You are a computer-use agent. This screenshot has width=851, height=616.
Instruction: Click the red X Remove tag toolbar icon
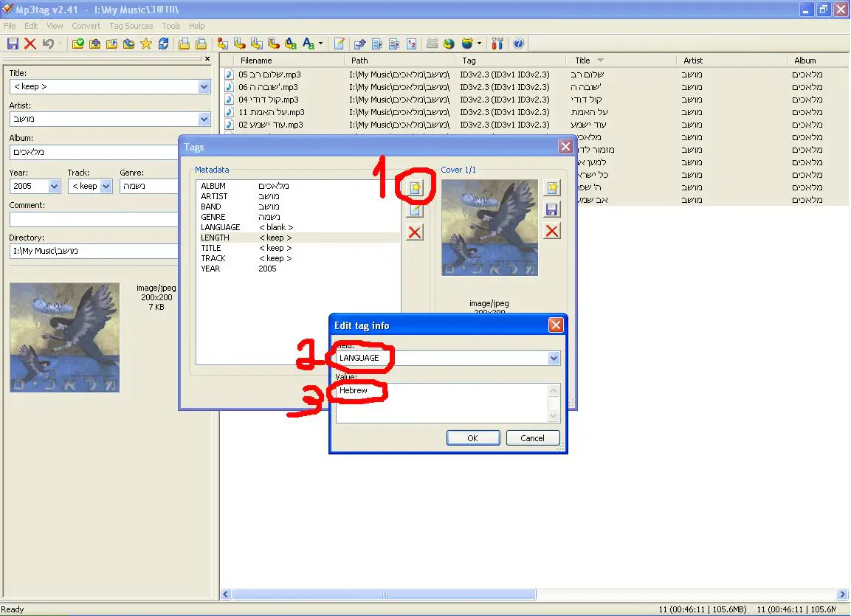pyautogui.click(x=30, y=44)
